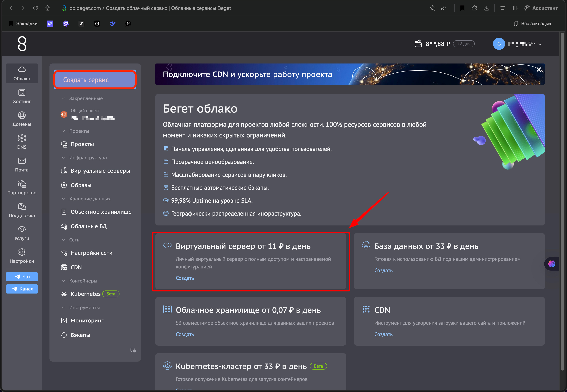Click Создать under База данных

(x=383, y=270)
